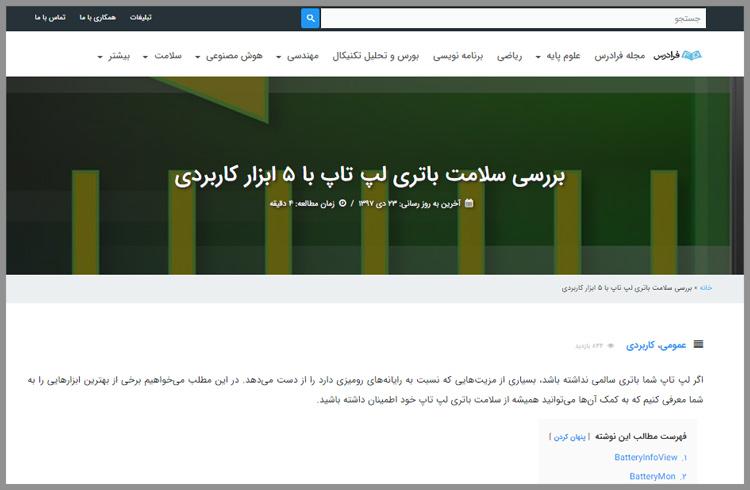Expand the بیشتر dropdown menu
Screen dimensions: 750x490
pyautogui.click(x=114, y=56)
